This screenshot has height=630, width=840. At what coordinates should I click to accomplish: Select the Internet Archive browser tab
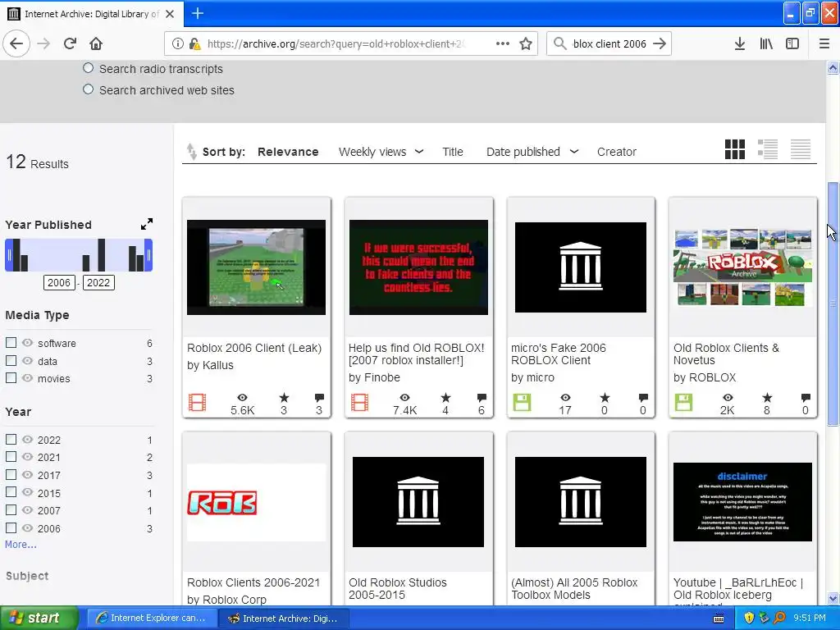[92, 14]
